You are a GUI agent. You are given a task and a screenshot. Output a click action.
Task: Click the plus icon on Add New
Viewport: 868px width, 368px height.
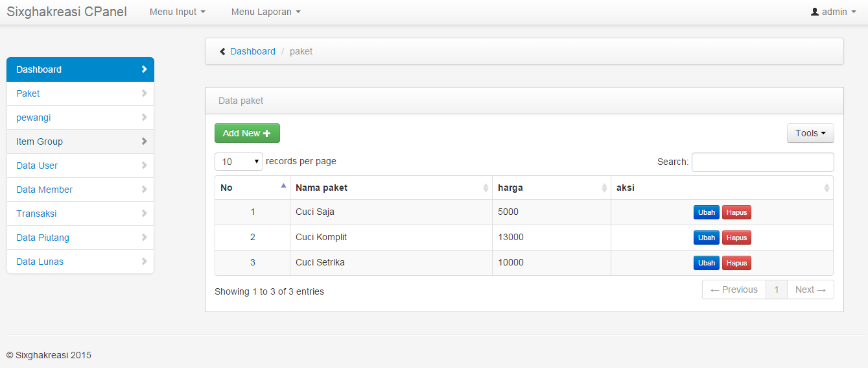point(267,133)
